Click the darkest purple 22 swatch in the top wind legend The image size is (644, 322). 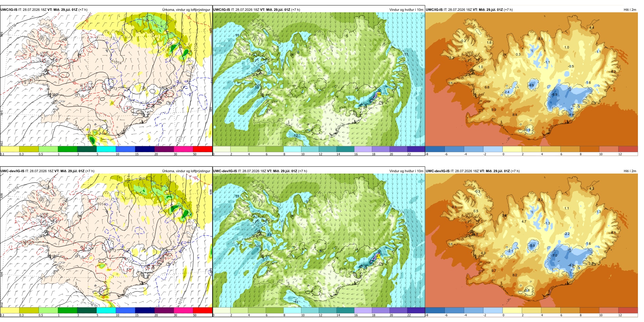click(x=416, y=149)
